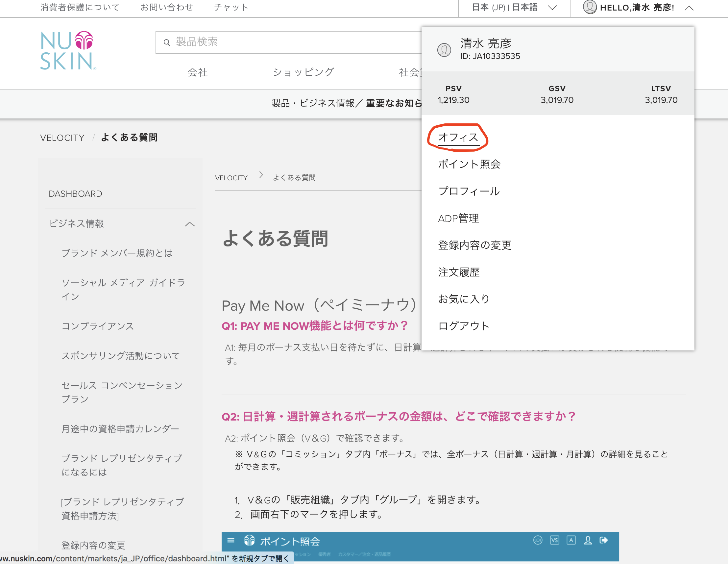Viewport: 728px width, 564px height.
Task: Collapse the HELLO account menu chevron
Action: (689, 8)
